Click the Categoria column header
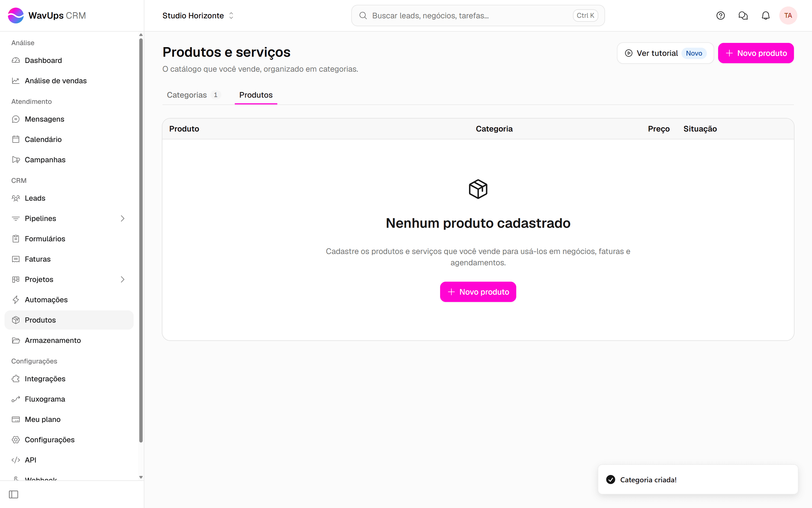The height and width of the screenshot is (508, 812). tap(494, 129)
